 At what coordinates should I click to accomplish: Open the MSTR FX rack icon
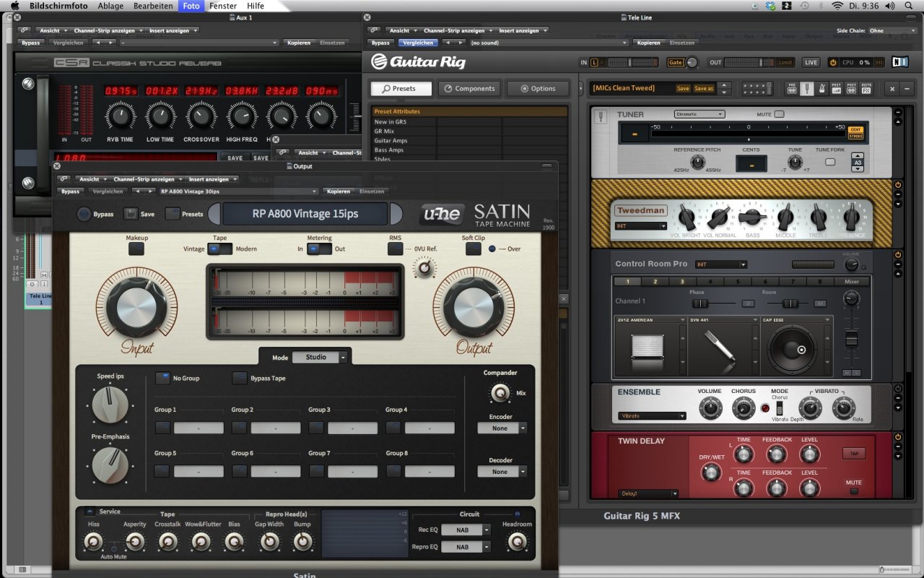pos(866,88)
